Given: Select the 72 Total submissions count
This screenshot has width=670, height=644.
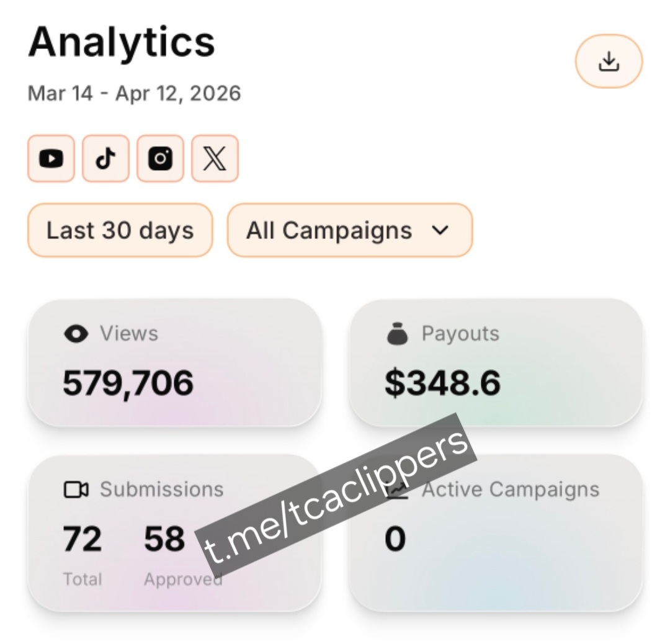Looking at the screenshot, I should (x=82, y=539).
